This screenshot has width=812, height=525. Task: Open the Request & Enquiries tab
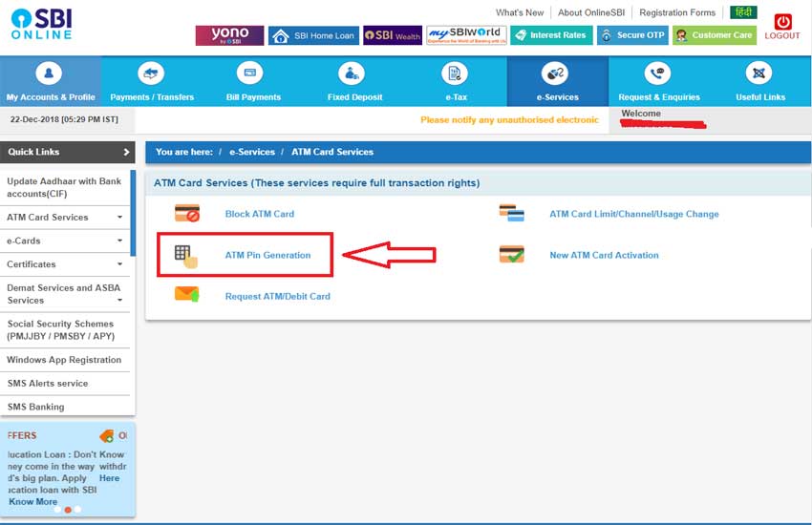659,81
